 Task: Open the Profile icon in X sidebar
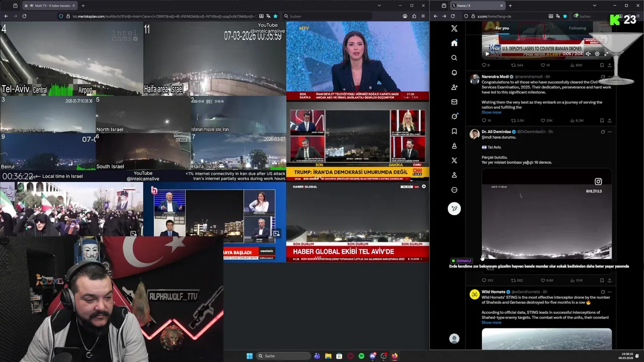click(x=454, y=175)
